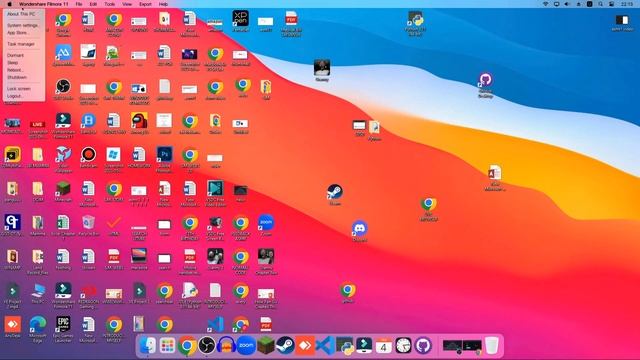Open Visual Studio Code in Dock

pyautogui.click(x=325, y=346)
